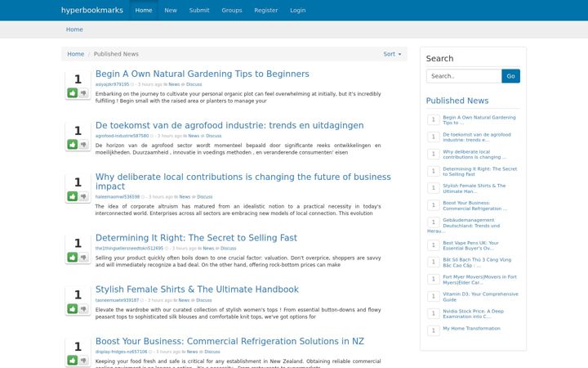Viewport: 588px width, 368px height.
Task: Upvote 'Why deliberate local contributions' story
Action: tap(73, 196)
